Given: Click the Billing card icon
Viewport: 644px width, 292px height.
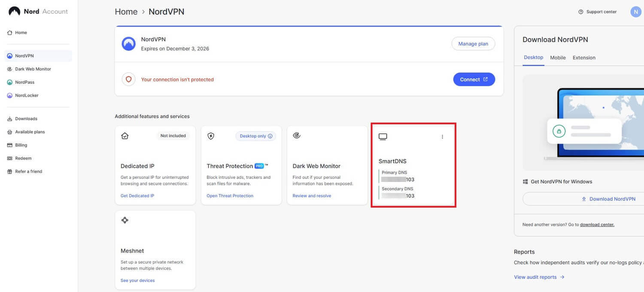Looking at the screenshot, I should coord(10,145).
